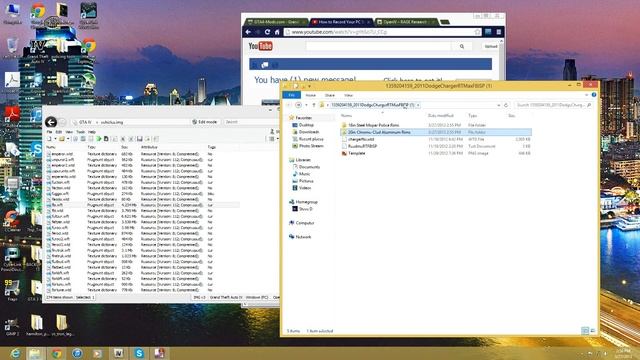Open the Home tab in Explorer ribbon
Screen dimensions: 640x360
tap(311, 95)
